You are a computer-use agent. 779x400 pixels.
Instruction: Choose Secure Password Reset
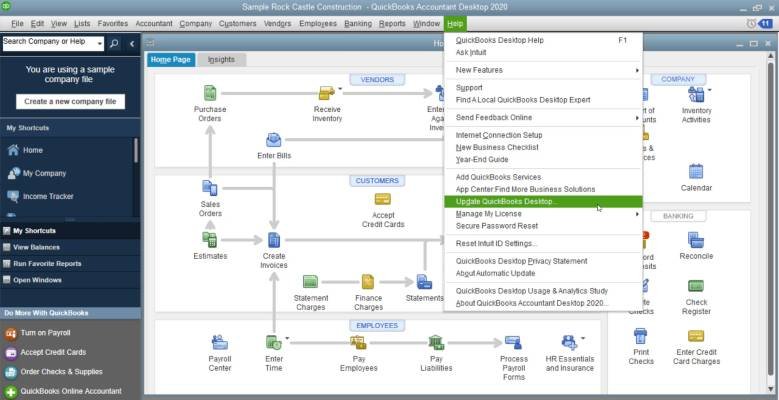click(543, 226)
